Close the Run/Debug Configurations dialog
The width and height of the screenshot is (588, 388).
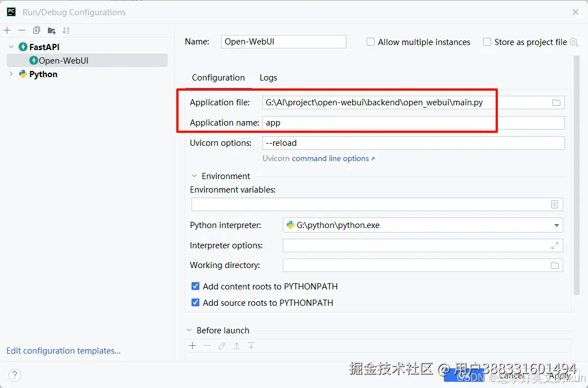pyautogui.click(x=576, y=12)
